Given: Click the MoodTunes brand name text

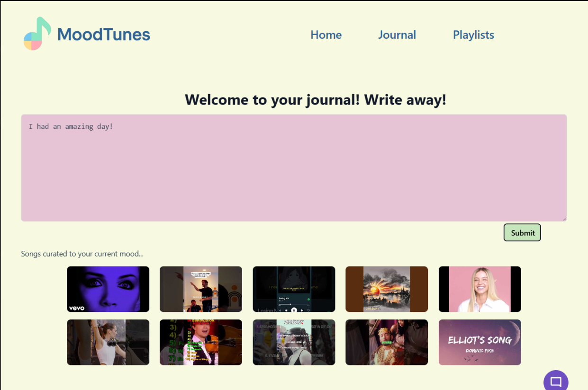Looking at the screenshot, I should tap(104, 35).
